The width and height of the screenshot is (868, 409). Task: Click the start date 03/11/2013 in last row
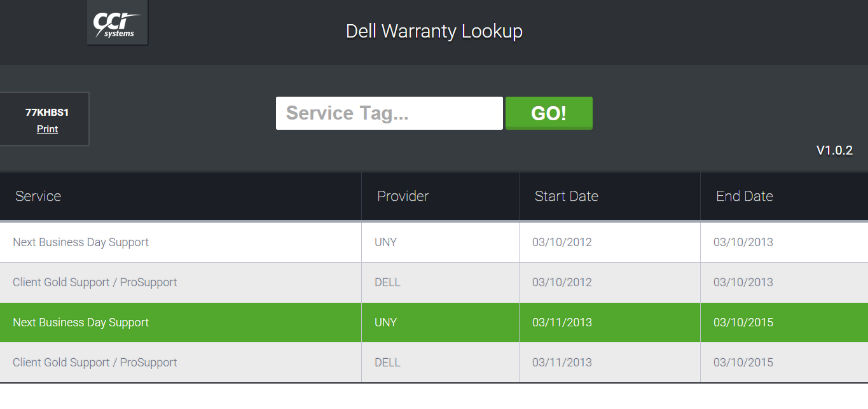[x=561, y=362]
